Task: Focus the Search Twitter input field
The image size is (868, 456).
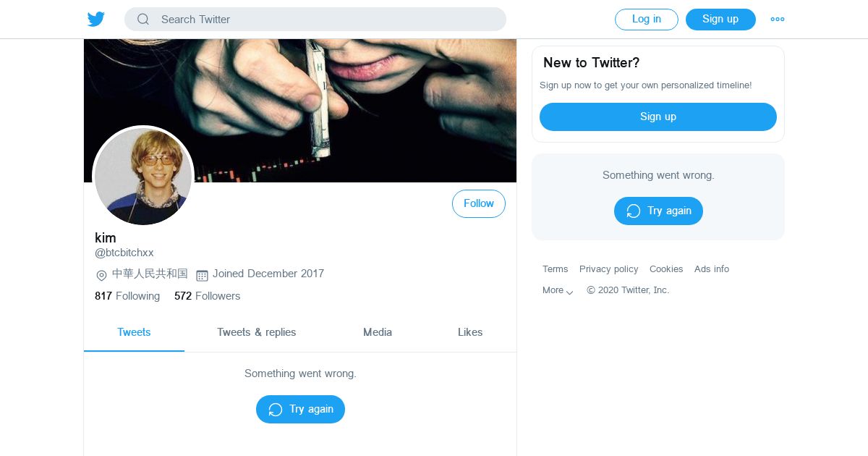Action: pos(325,20)
